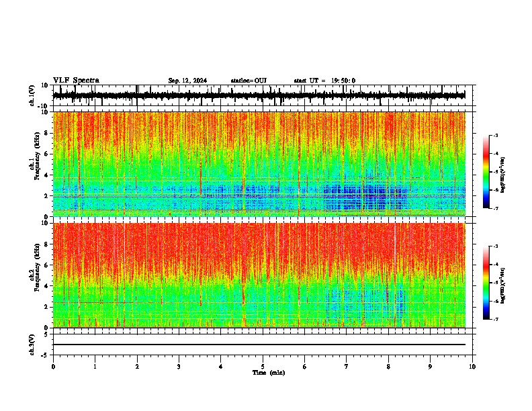
Task: Click the ch.2 colorbar PSD unit label
Action: (x=502, y=285)
